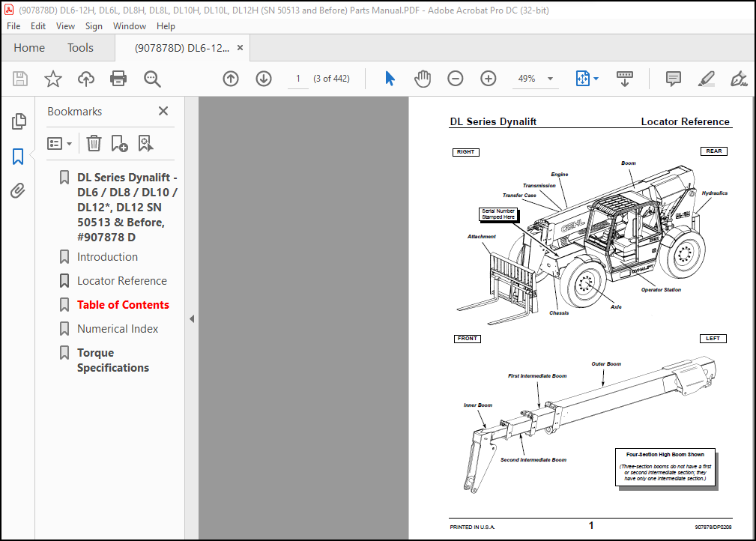Click the page number input field
Screen dimensions: 756x541
pos(298,79)
